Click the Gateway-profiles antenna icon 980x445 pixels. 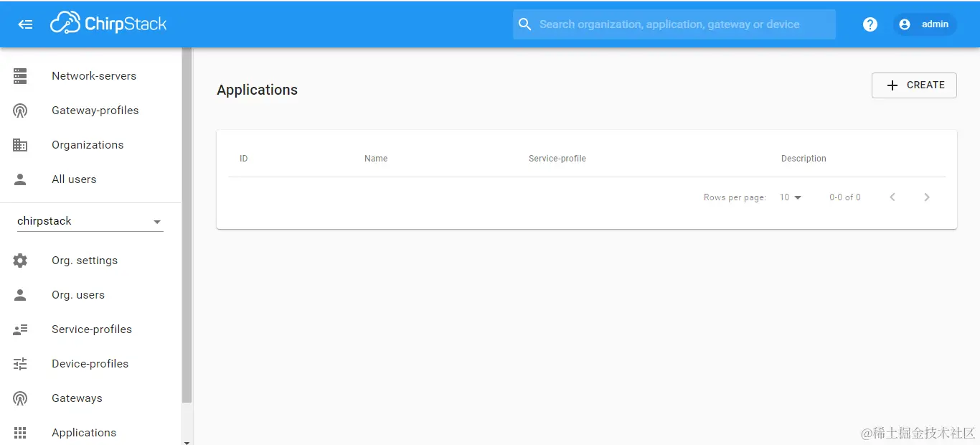(x=20, y=111)
